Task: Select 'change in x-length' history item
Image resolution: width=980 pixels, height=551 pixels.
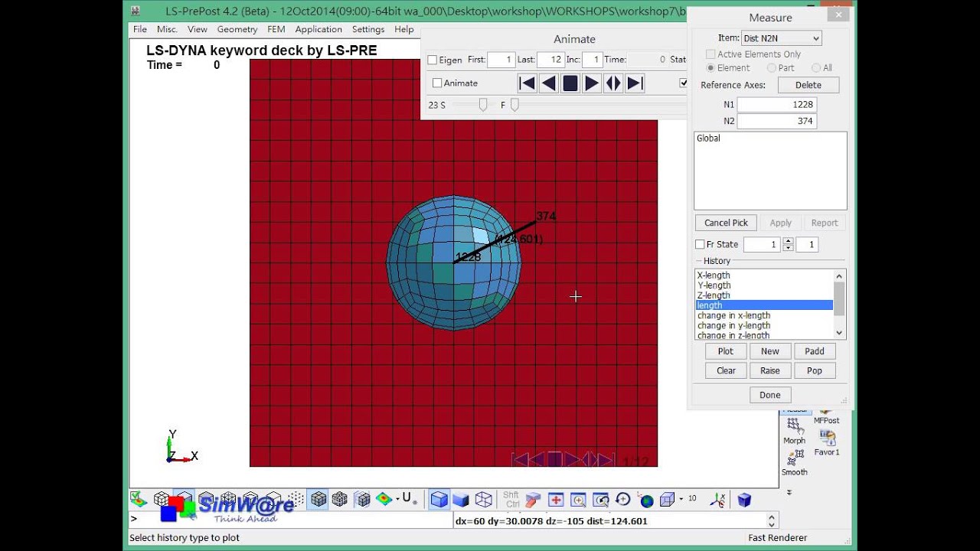Action: 733,315
